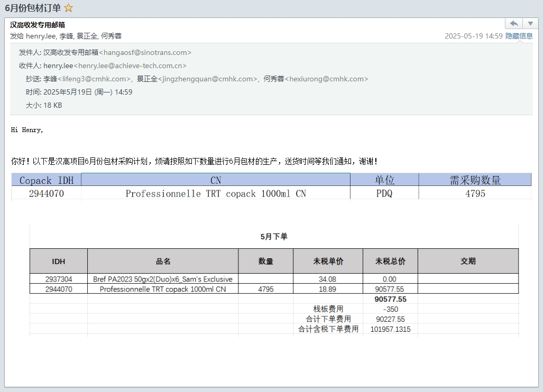Viewport: 544px width, 392px height.
Task: Click the 单位 column header
Action: click(384, 180)
